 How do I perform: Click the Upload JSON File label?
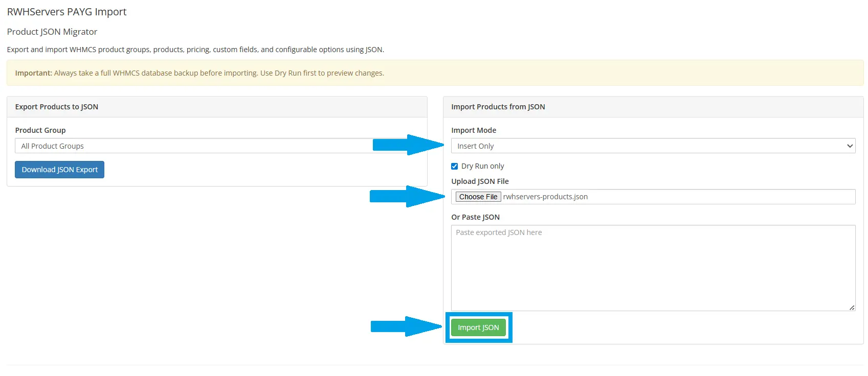click(480, 181)
